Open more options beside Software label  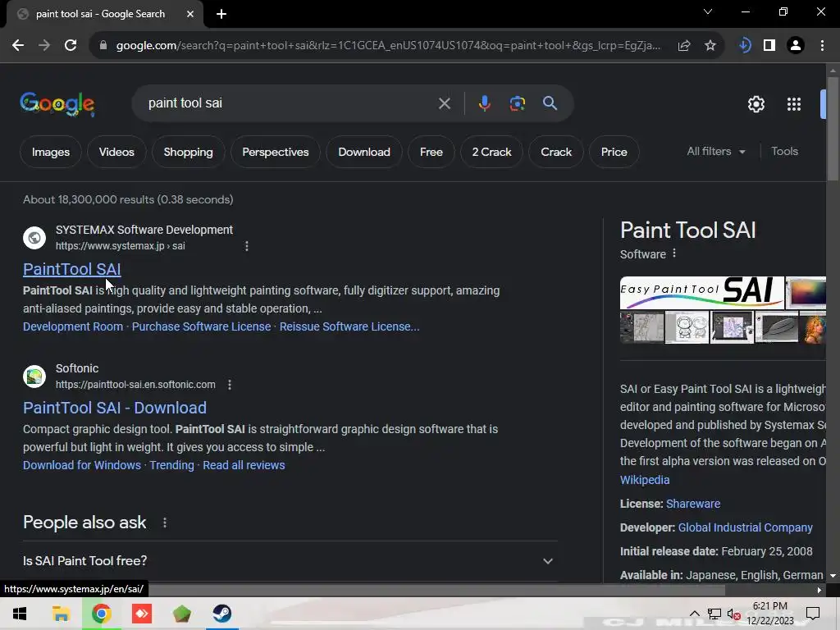pos(674,253)
